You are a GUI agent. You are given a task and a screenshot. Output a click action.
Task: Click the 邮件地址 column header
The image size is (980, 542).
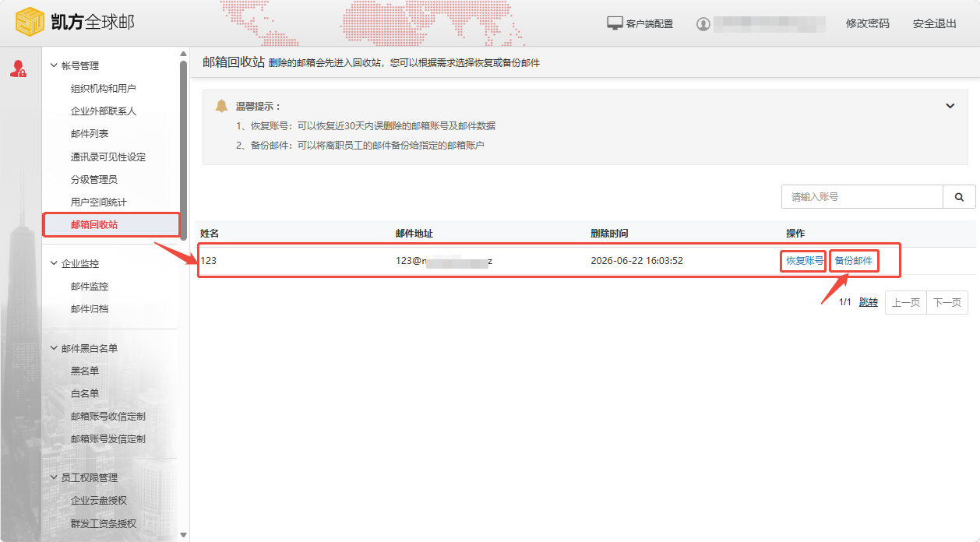pos(414,234)
